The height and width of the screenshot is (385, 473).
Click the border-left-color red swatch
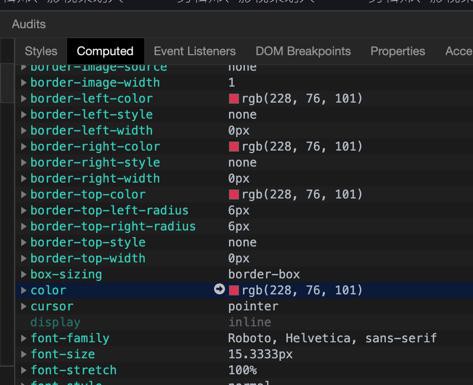click(x=234, y=99)
